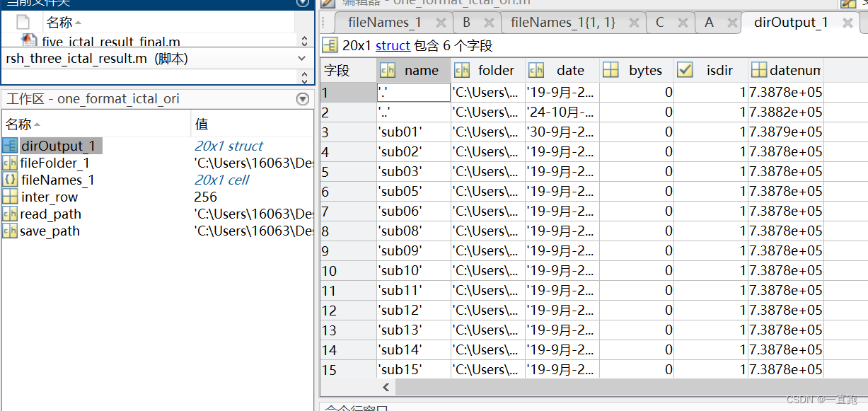
Task: Click the struct icon next to '20x1 struct' header
Action: coord(330,46)
